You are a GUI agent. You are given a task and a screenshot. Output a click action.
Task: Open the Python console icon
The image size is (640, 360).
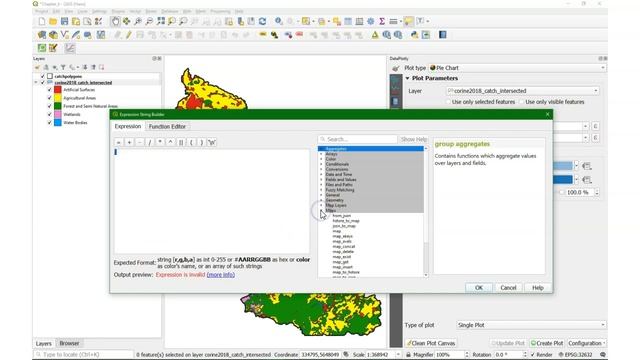(x=414, y=35)
